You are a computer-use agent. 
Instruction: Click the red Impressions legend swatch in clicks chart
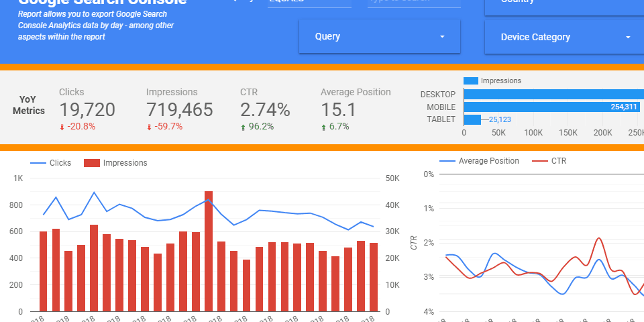click(x=92, y=163)
